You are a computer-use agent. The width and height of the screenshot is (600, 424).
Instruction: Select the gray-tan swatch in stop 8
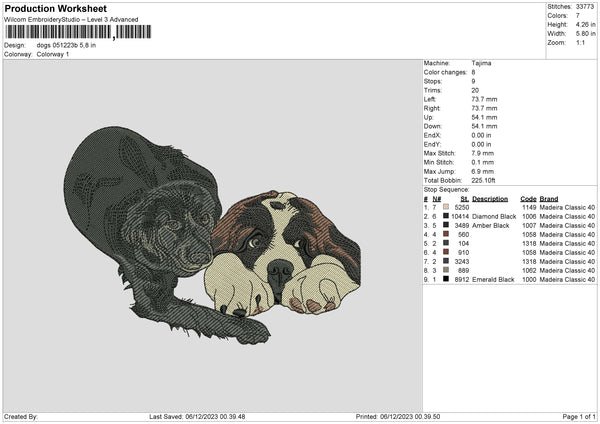tap(445, 270)
